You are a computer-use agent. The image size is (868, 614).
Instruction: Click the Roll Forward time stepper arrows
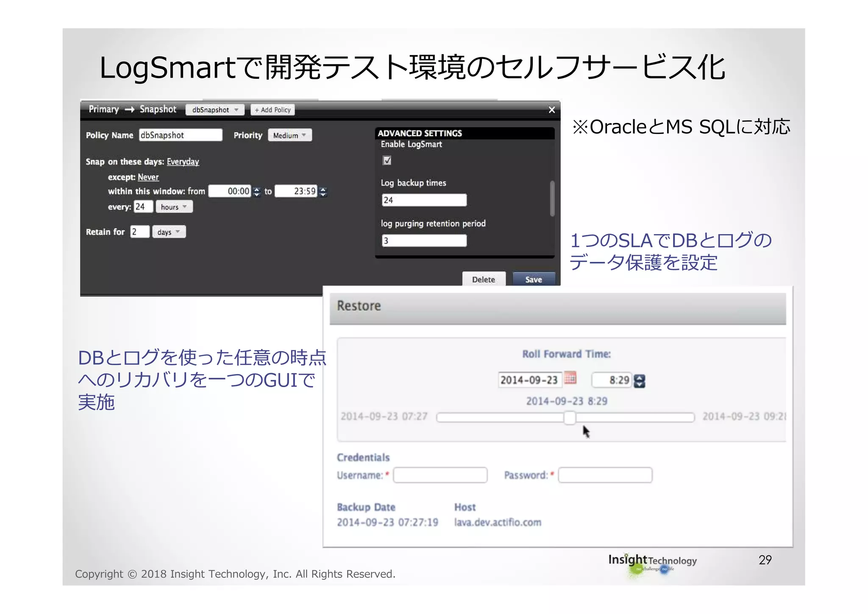point(639,381)
